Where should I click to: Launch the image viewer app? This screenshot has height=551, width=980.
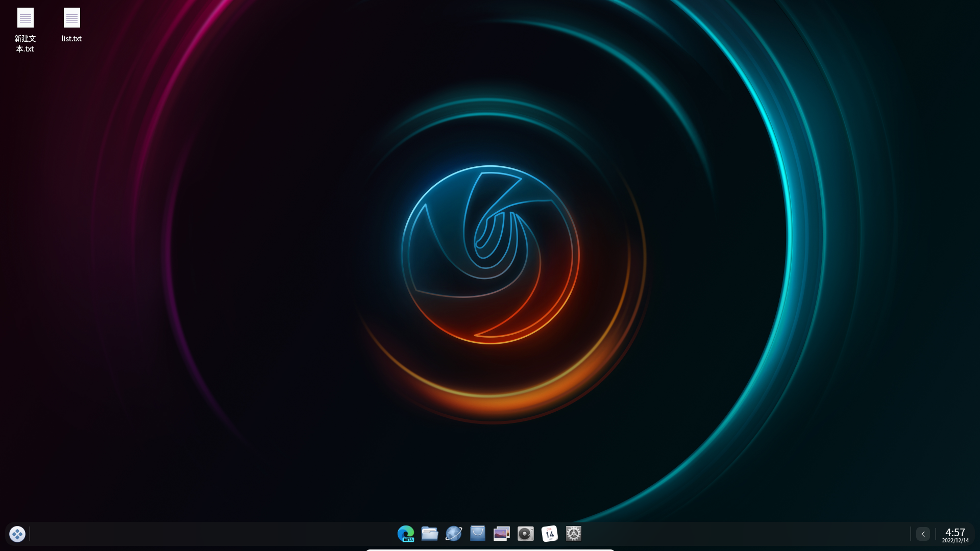(502, 534)
